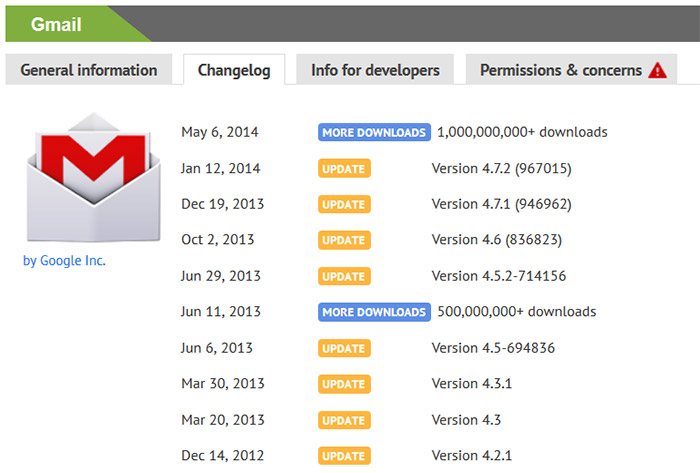The image size is (700, 473).
Task: Click the Gmail title header
Action: (56, 24)
